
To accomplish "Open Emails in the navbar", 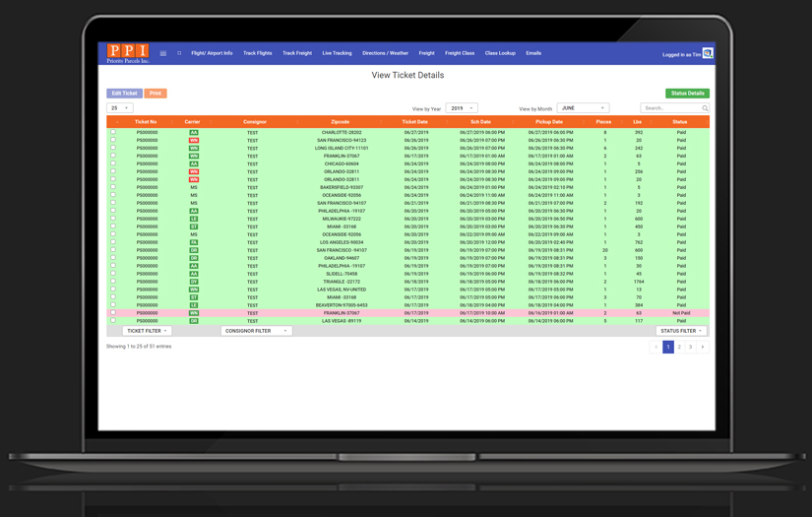I will (533, 53).
